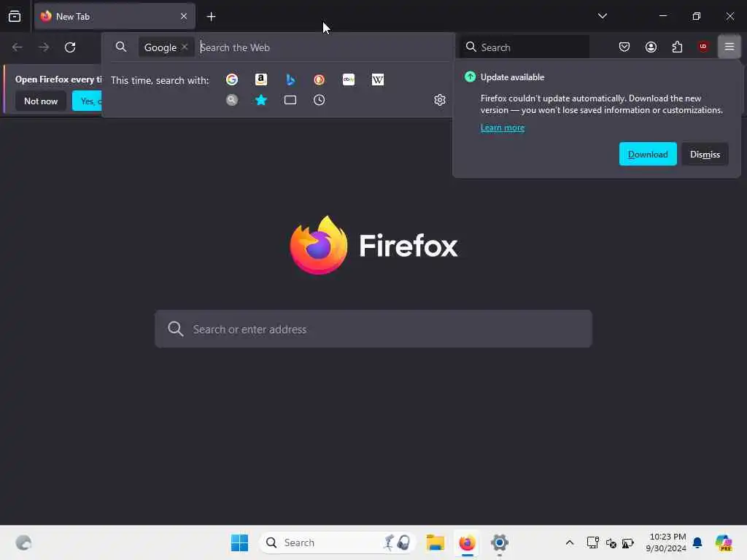Click the Windows taskbar Search box
This screenshot has height=560, width=747.
tap(338, 542)
